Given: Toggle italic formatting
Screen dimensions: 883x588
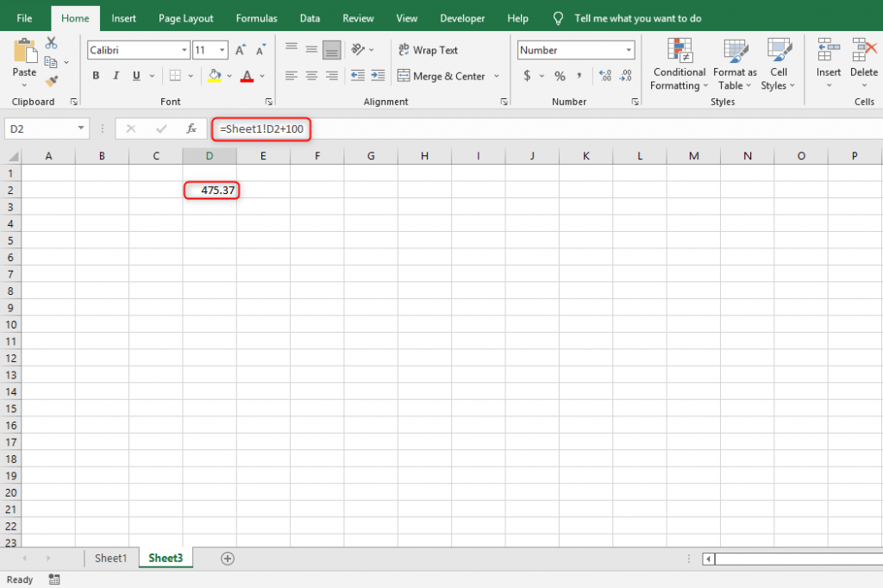Looking at the screenshot, I should (x=116, y=76).
